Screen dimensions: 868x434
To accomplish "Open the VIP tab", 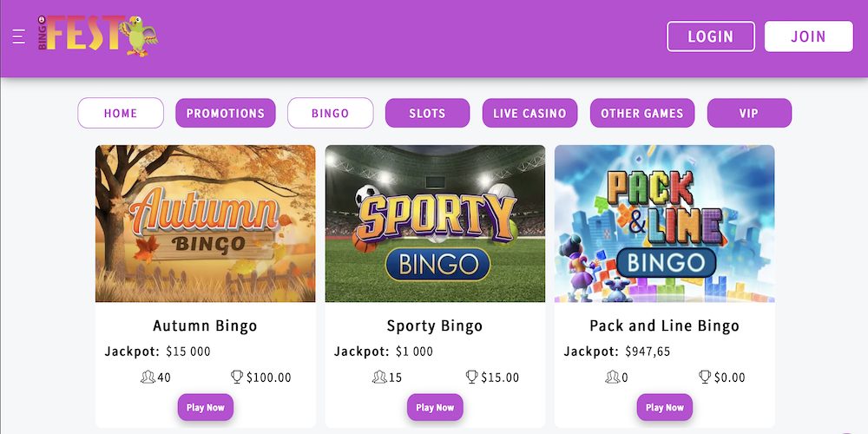I will 749,113.
